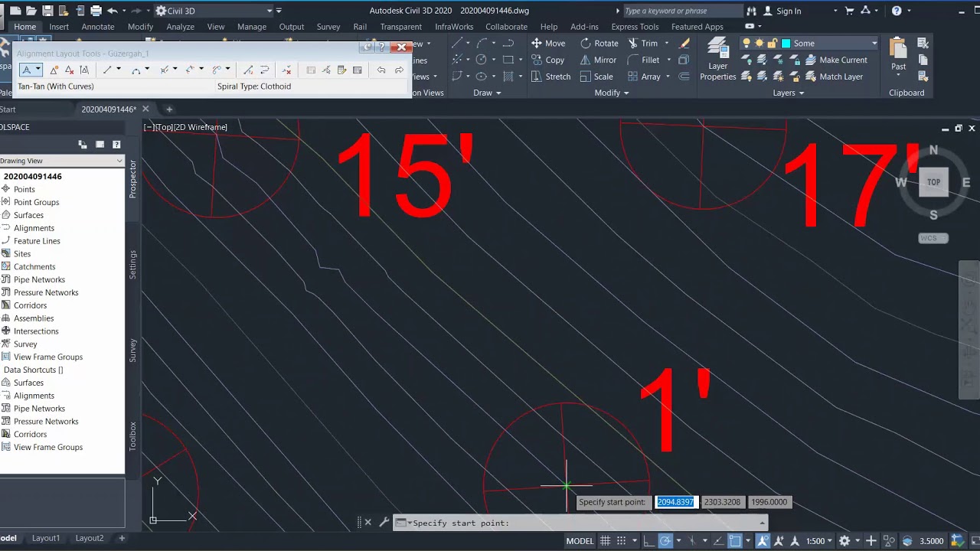The image size is (980, 551).
Task: Toggle layer freeze sun icon in layer dropdown
Action: (759, 44)
